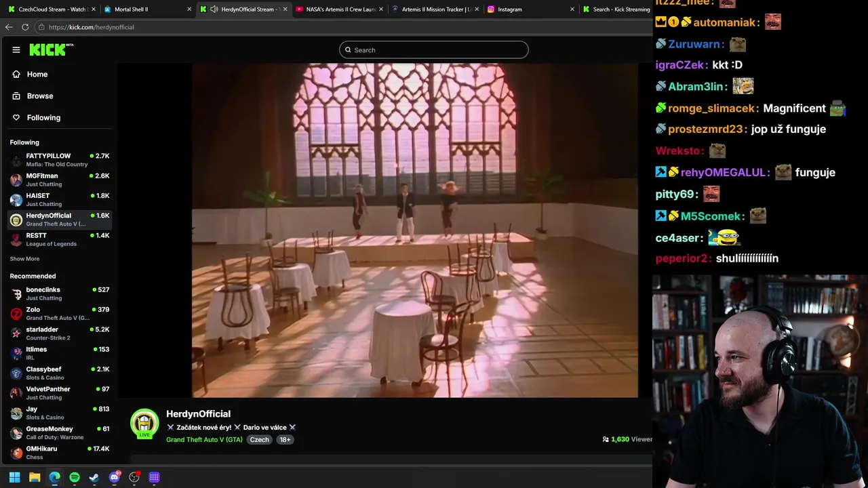Open GMHikaru Chess channel
Image resolution: width=868 pixels, height=488 pixels.
[x=60, y=453]
